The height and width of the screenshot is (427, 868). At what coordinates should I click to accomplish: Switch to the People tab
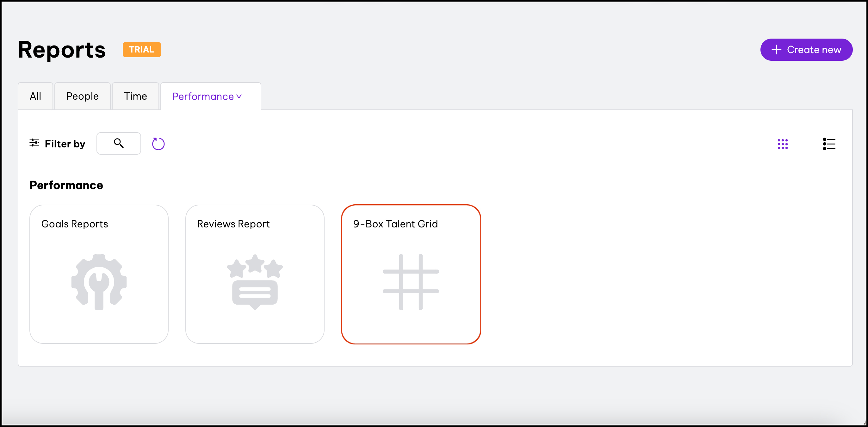[82, 96]
